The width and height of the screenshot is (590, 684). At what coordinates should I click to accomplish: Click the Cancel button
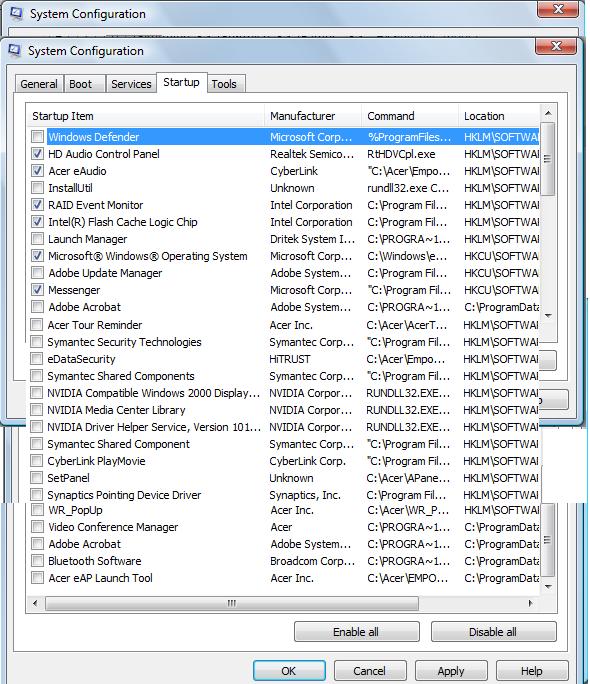click(x=369, y=670)
